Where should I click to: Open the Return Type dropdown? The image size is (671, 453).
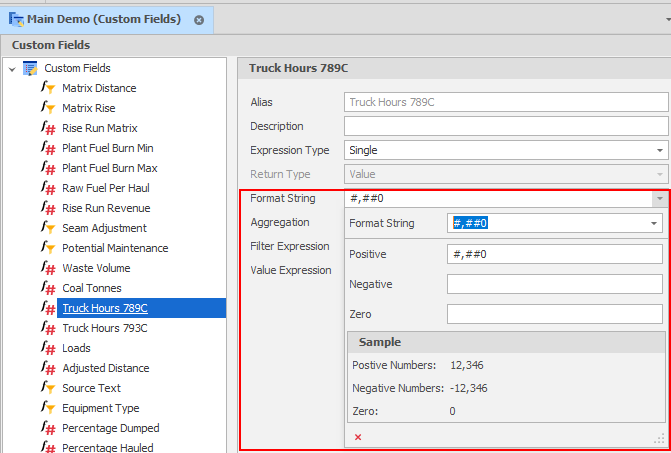pos(660,174)
